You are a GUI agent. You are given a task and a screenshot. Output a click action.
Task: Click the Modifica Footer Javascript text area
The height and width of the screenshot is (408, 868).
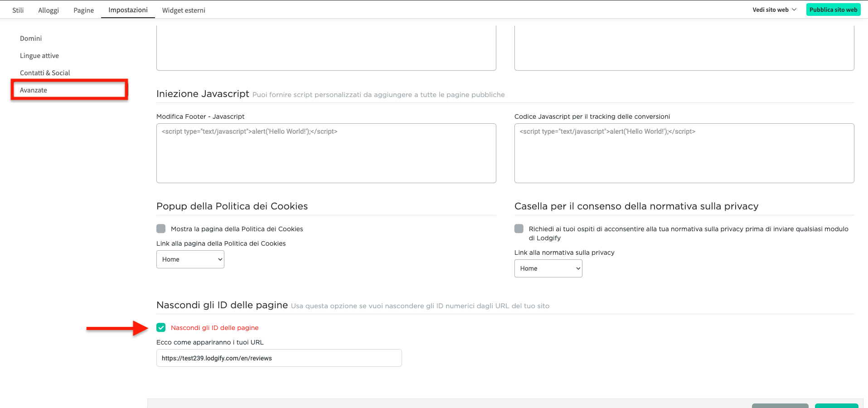(326, 153)
